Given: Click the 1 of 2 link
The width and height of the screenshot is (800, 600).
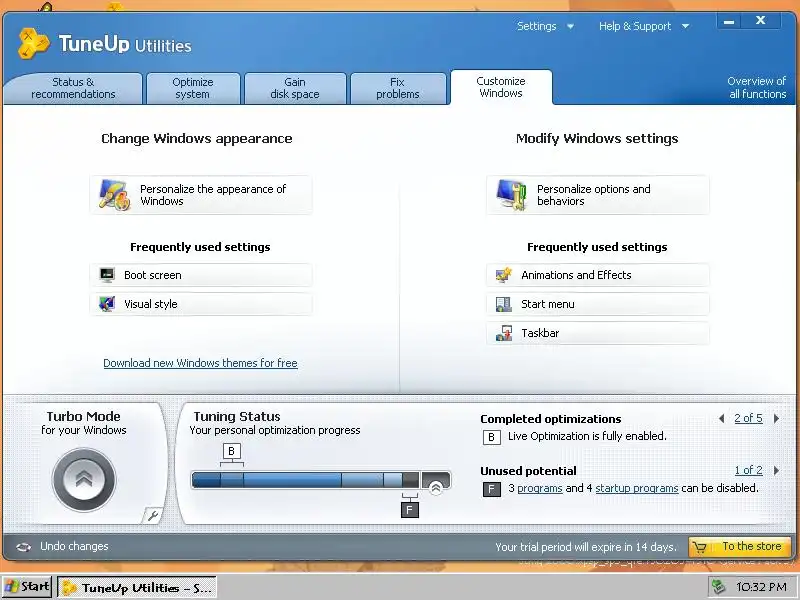Looking at the screenshot, I should [x=748, y=470].
